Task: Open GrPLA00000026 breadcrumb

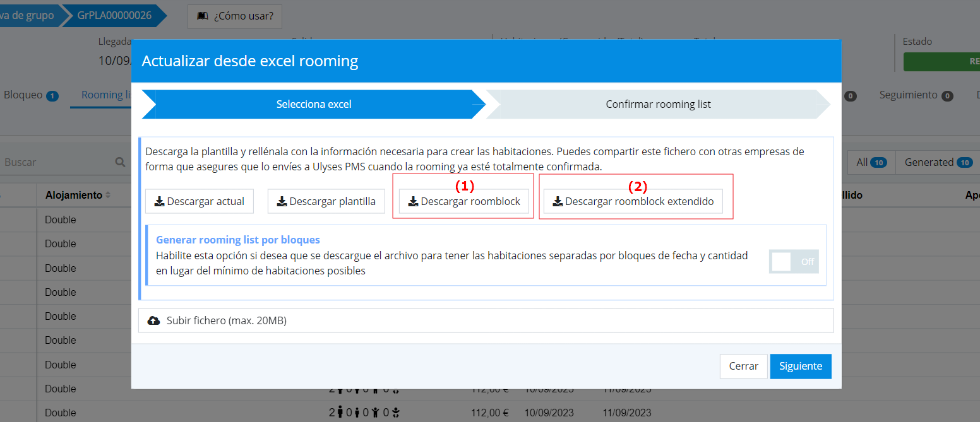Action: tap(114, 16)
